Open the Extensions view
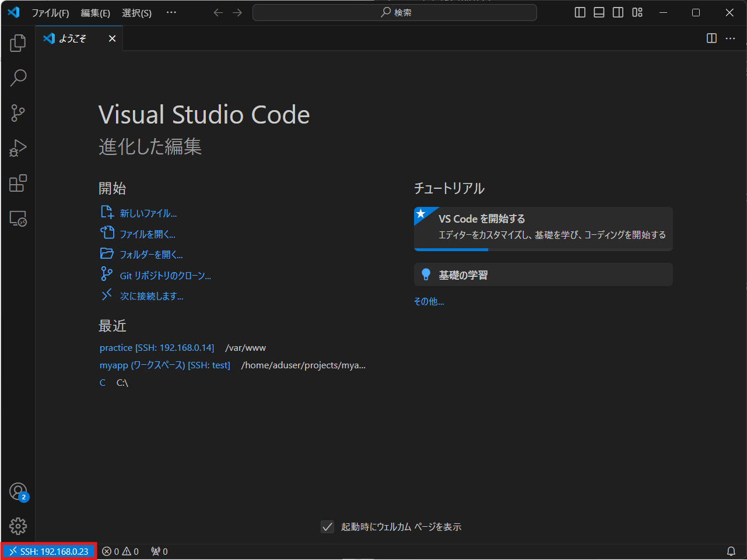 pos(18,184)
